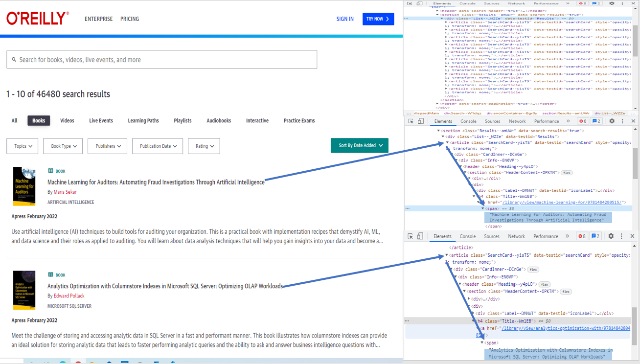Click the 8 errors badge in top DevTools panel

coord(583,3)
